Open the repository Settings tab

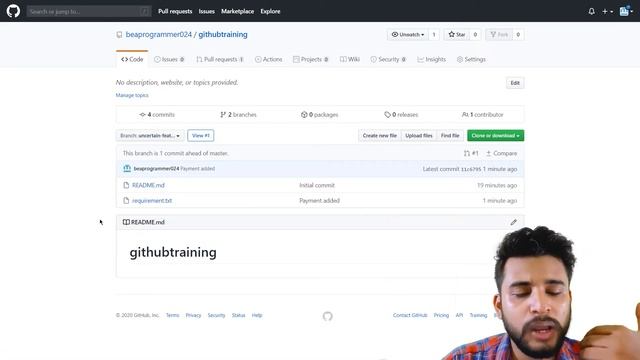click(x=471, y=59)
